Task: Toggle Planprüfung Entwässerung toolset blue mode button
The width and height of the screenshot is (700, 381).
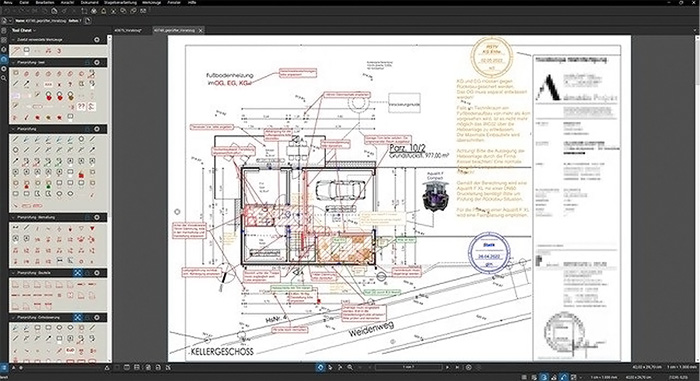Action: click(x=78, y=318)
